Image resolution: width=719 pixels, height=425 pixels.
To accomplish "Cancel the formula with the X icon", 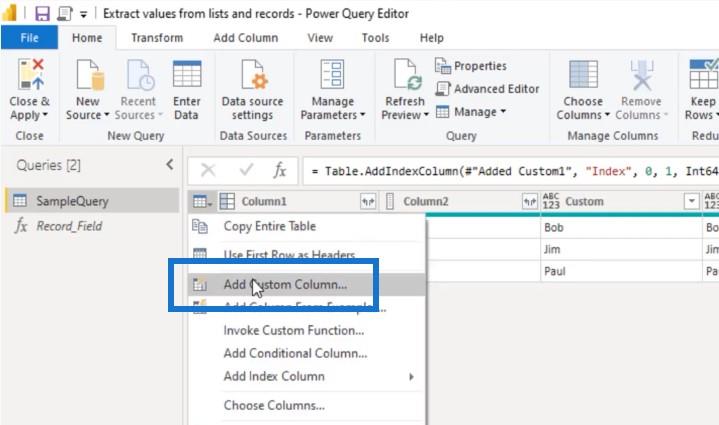I will click(x=208, y=171).
